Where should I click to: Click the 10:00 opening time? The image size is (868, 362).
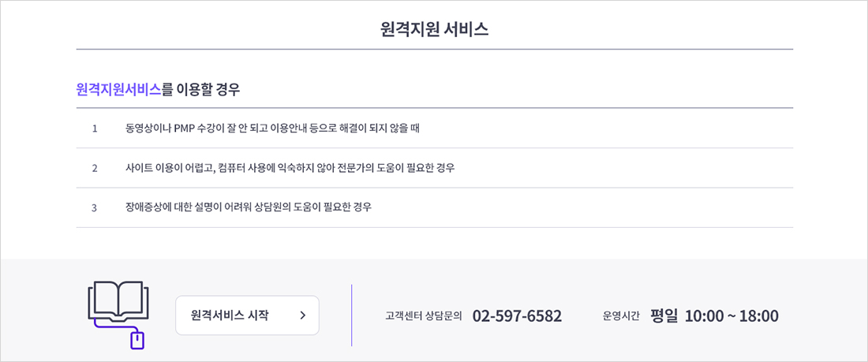(704, 316)
